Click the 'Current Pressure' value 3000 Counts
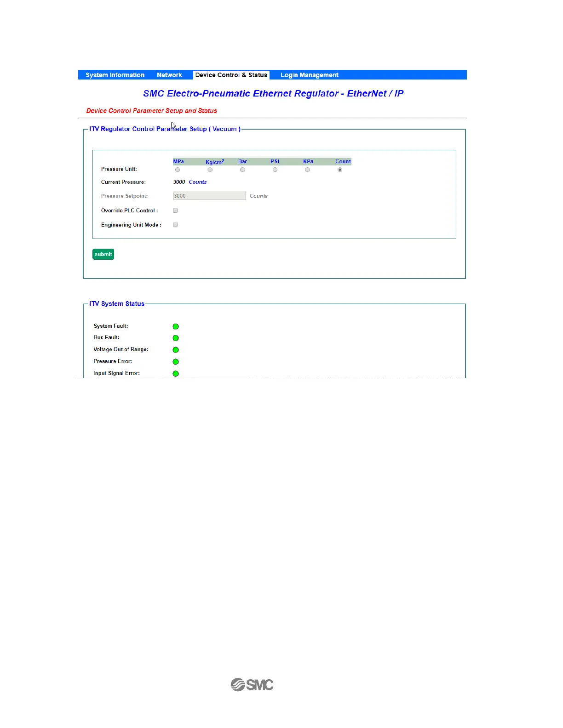The image size is (563, 728). tap(190, 182)
